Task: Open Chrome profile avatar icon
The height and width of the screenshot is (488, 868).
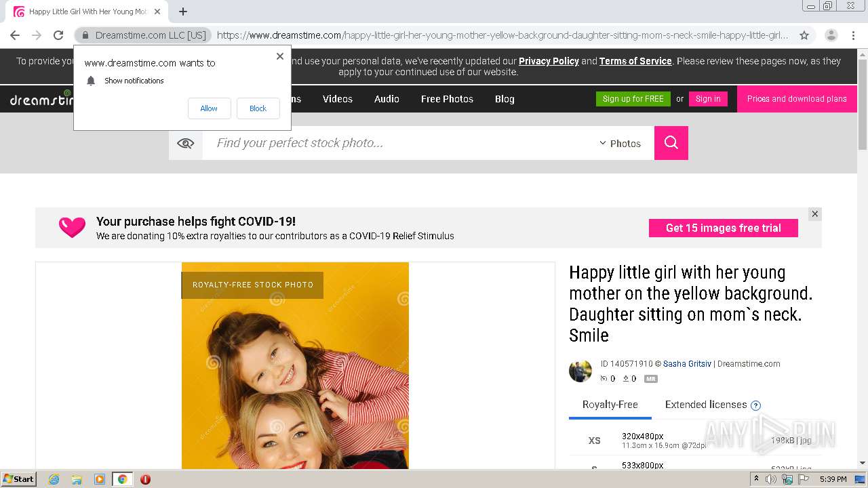Action: (x=831, y=35)
